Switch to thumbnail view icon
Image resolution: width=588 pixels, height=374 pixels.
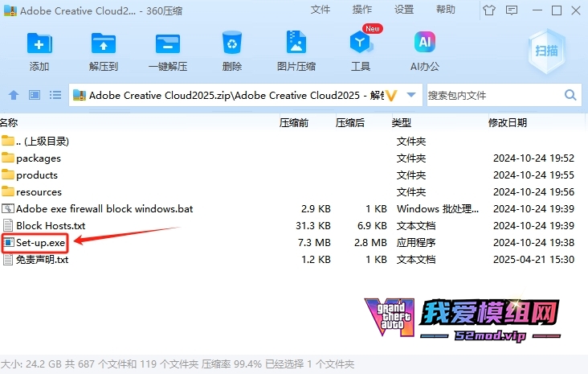pyautogui.click(x=35, y=95)
